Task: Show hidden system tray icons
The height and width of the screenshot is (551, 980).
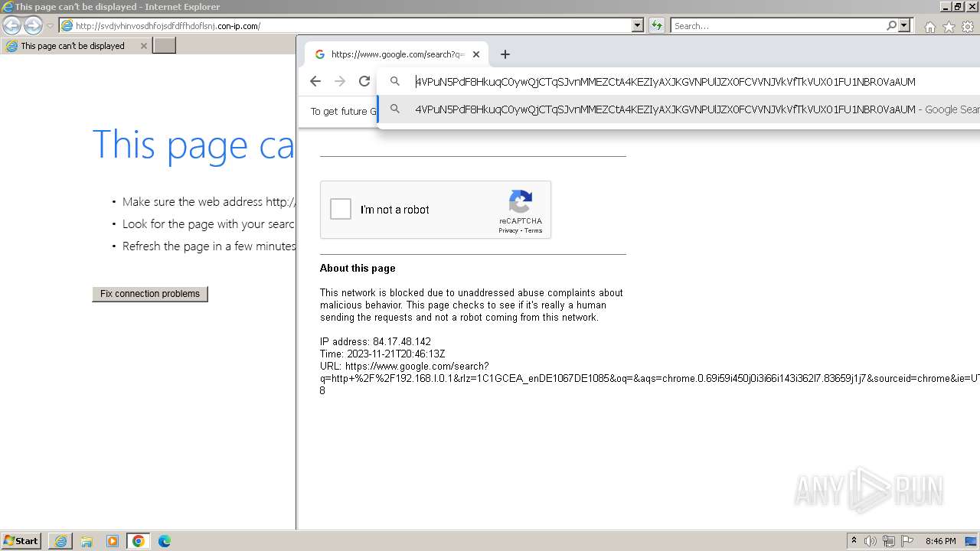Action: 854,541
